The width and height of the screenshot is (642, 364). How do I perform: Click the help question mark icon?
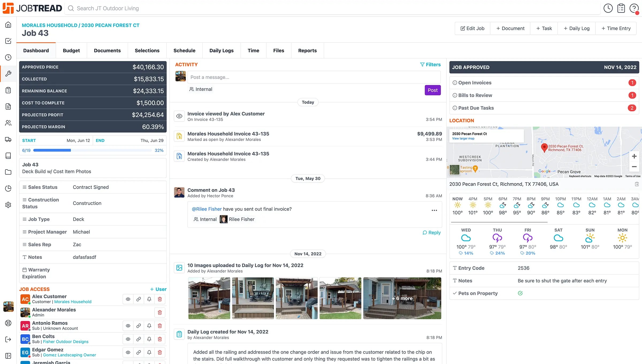coord(634,8)
